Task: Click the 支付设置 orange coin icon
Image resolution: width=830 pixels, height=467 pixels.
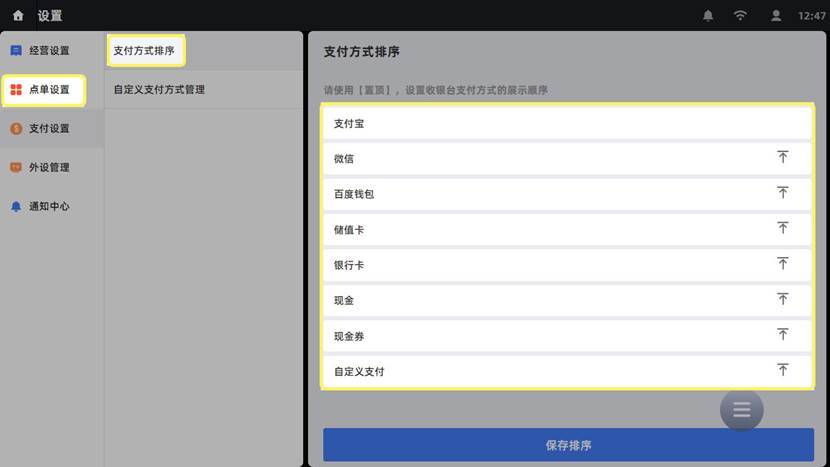Action: click(x=16, y=129)
